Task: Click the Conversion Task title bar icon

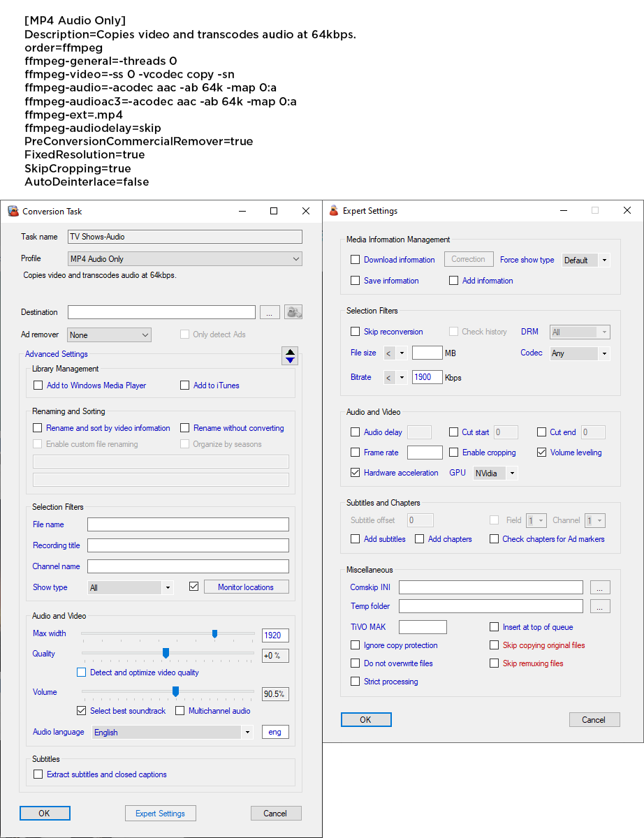Action: coord(13,211)
